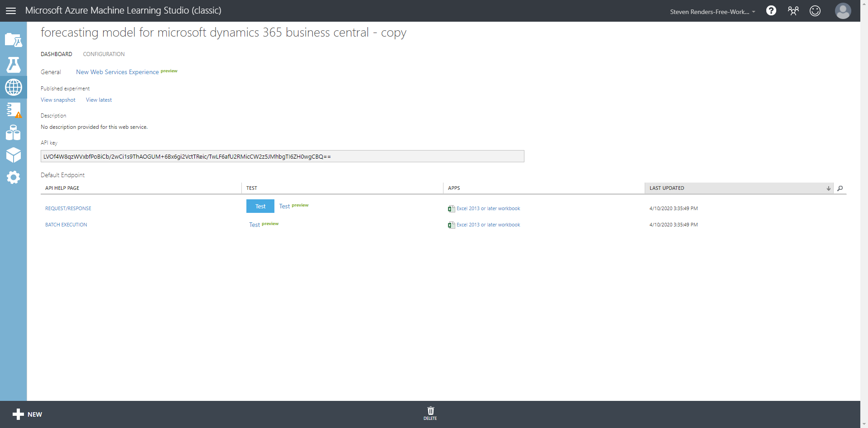868x428 pixels.
Task: Open the Settings gear icon
Action: click(x=13, y=177)
